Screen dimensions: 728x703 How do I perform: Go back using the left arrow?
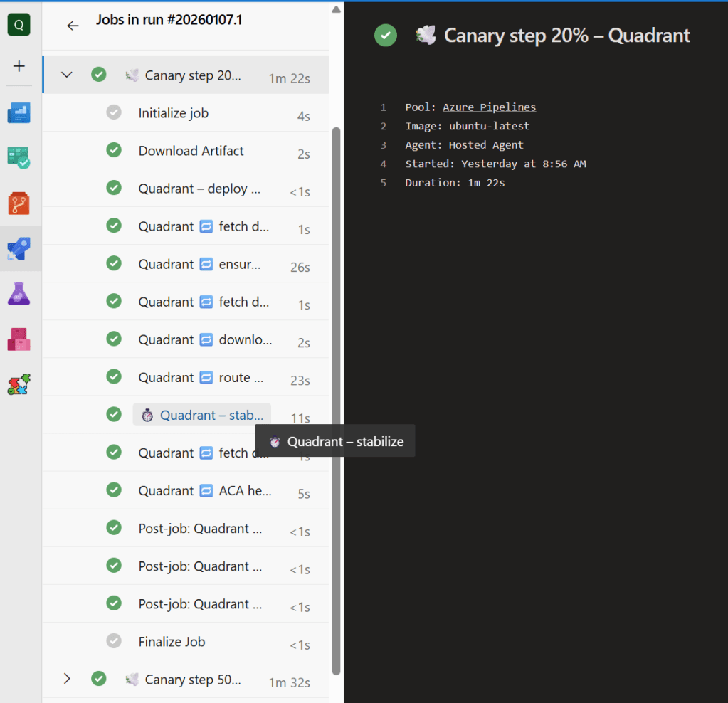point(73,26)
